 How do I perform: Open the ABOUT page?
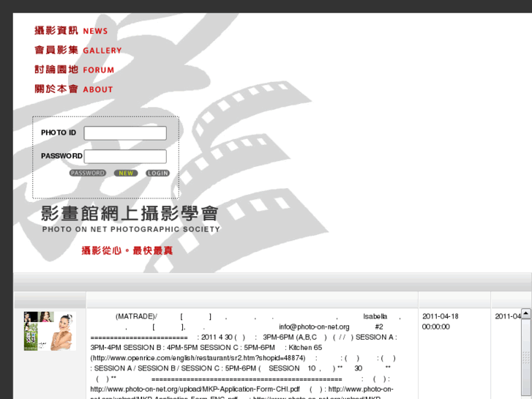tap(73, 89)
